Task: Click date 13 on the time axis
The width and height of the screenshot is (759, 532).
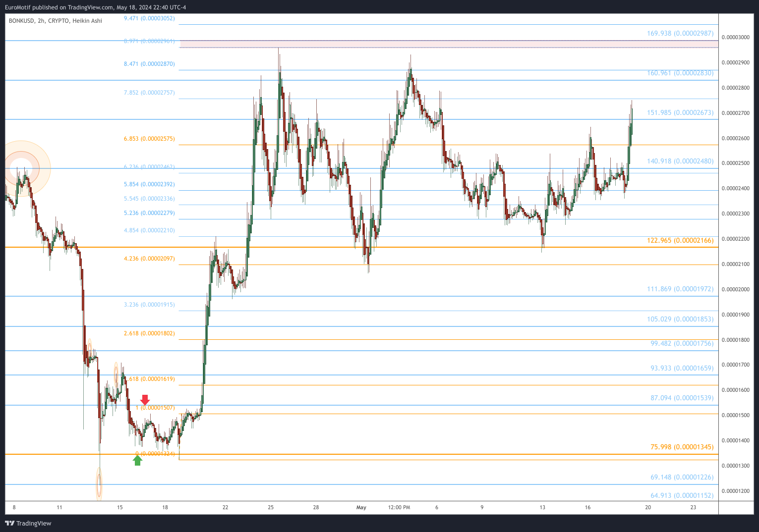Action: click(x=542, y=507)
